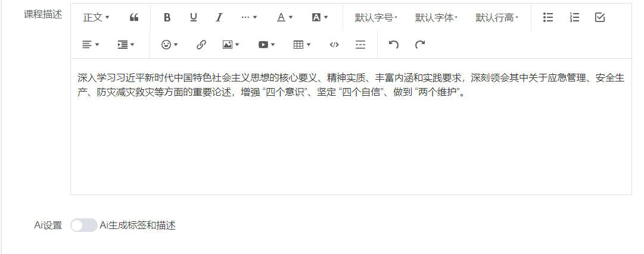This screenshot has width=644, height=254.
Task: Click into the 课程描述 editor text area
Action: click(x=351, y=126)
